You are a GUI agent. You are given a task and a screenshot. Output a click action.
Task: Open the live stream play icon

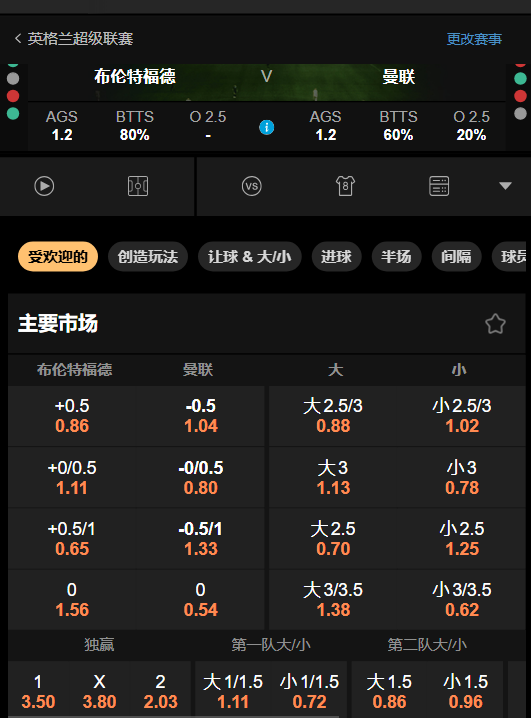[44, 186]
